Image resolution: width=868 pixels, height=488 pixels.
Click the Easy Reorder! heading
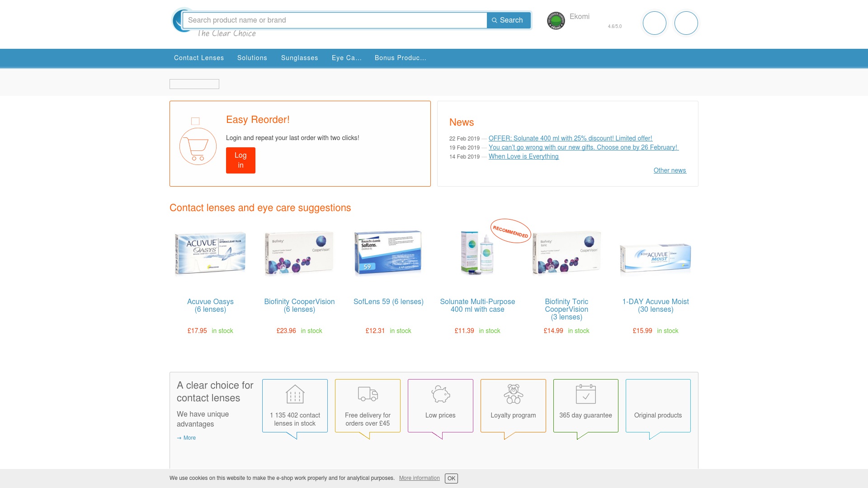[258, 120]
